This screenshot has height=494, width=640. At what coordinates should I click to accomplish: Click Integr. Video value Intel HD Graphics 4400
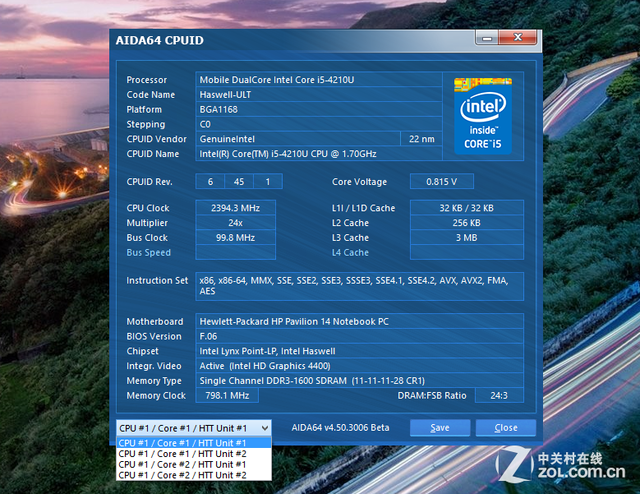pos(360,365)
